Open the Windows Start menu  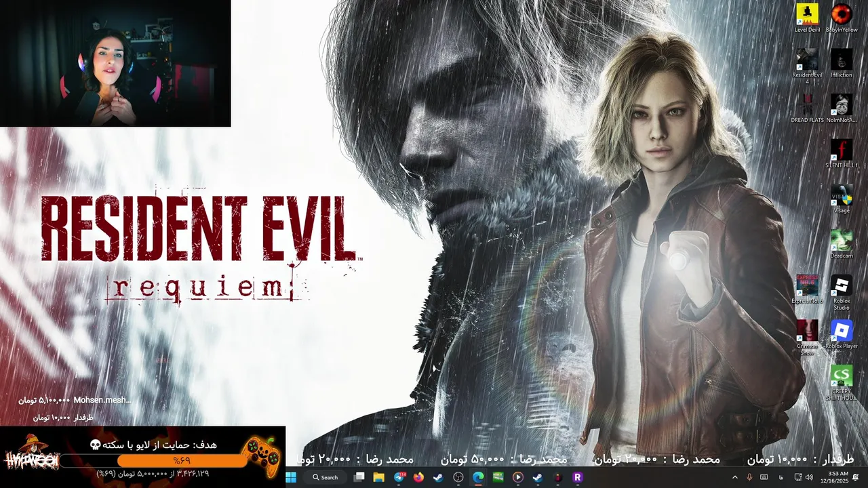coord(291,477)
